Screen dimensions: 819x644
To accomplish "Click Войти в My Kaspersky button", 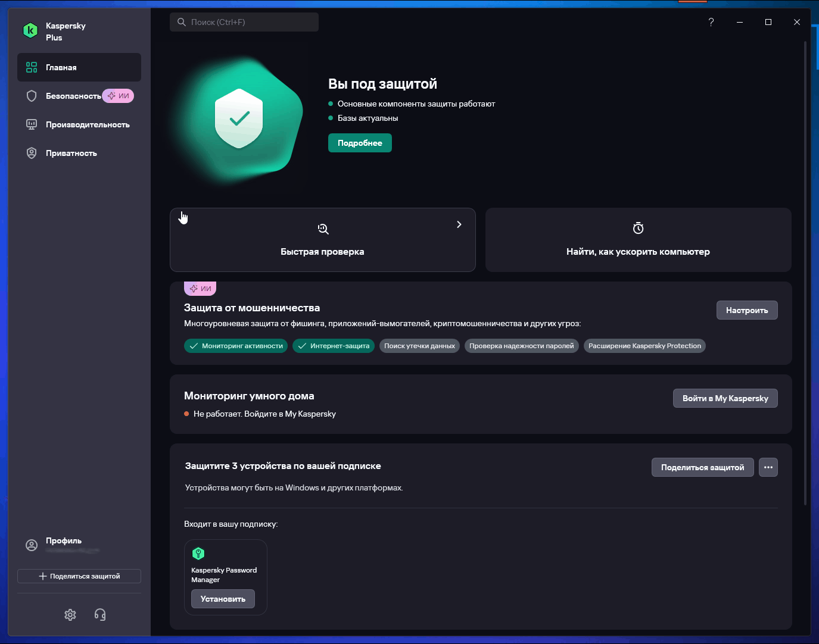I will pyautogui.click(x=725, y=398).
